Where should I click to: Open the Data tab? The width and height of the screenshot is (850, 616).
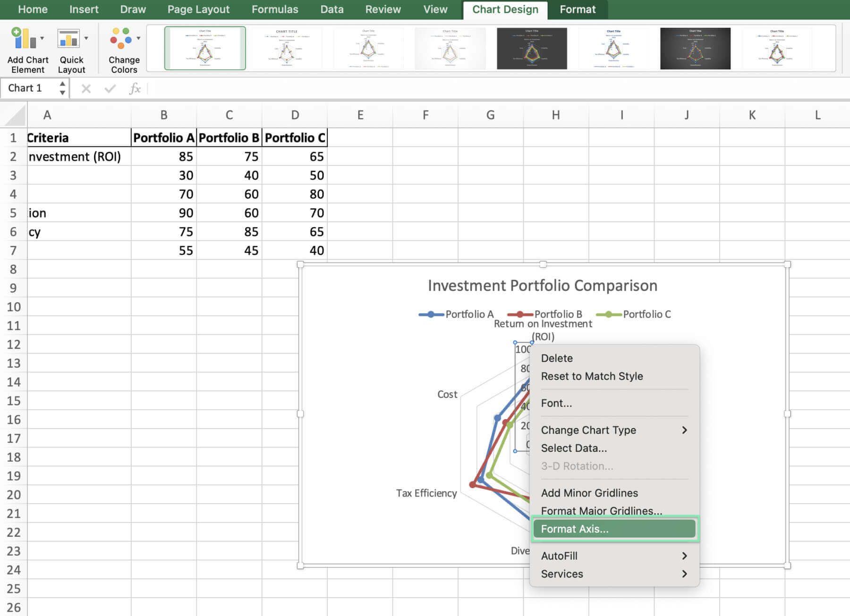(332, 9)
